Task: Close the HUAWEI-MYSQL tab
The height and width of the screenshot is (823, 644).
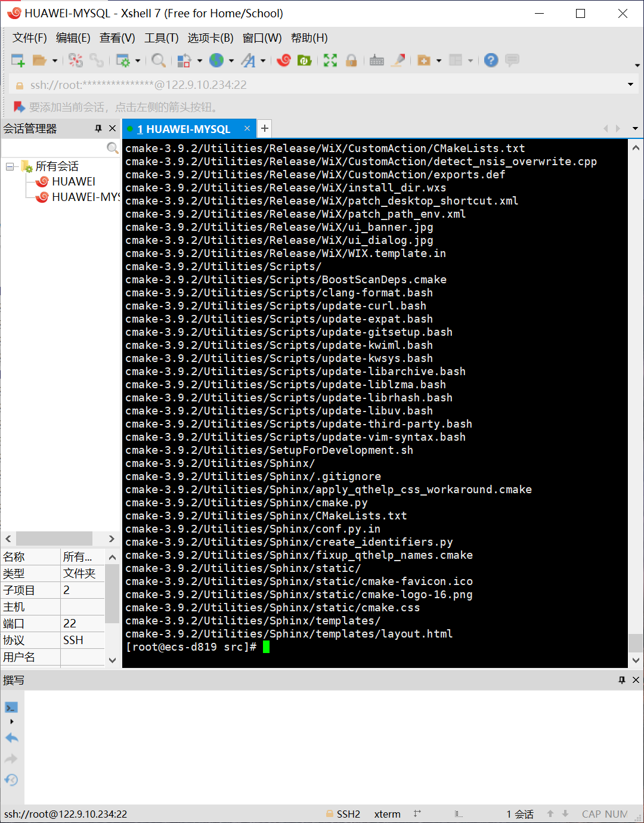Action: [247, 128]
